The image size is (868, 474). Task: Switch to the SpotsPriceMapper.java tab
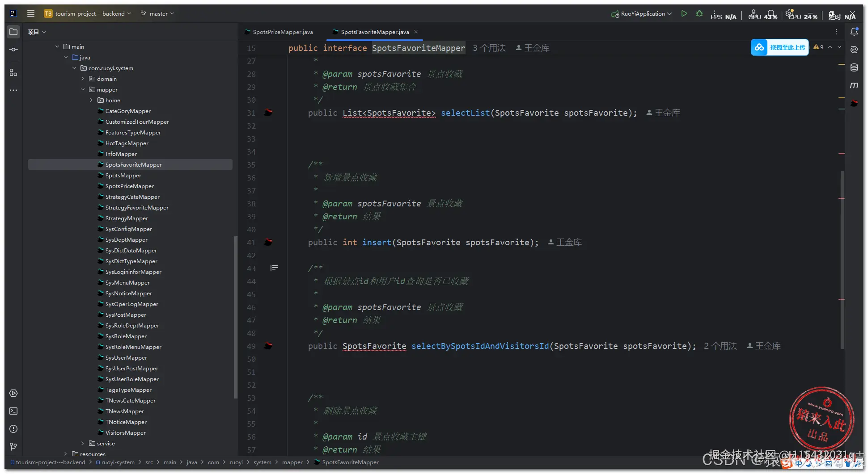(x=279, y=32)
